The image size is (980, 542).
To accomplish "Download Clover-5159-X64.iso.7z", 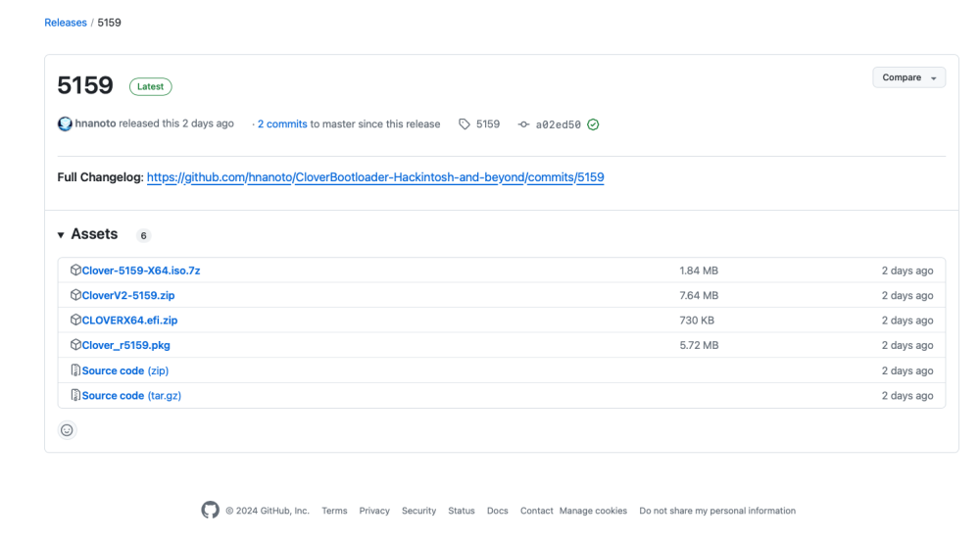I will pos(140,271).
